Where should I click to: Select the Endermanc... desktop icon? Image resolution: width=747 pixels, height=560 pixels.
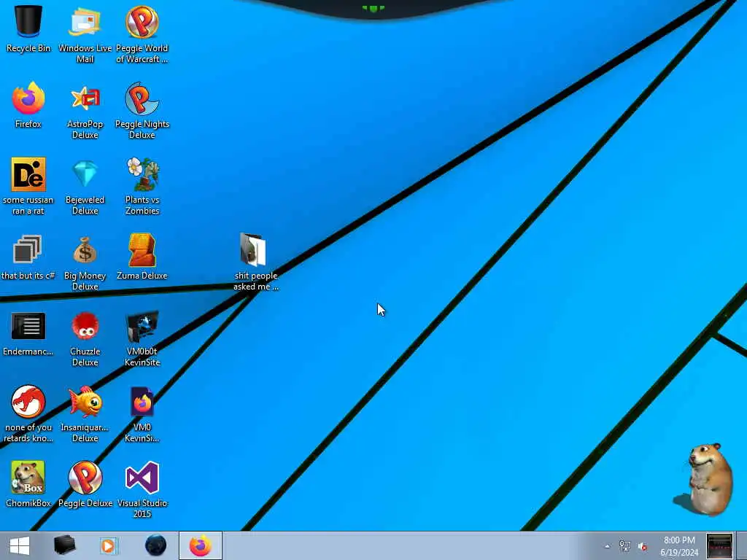tap(28, 332)
